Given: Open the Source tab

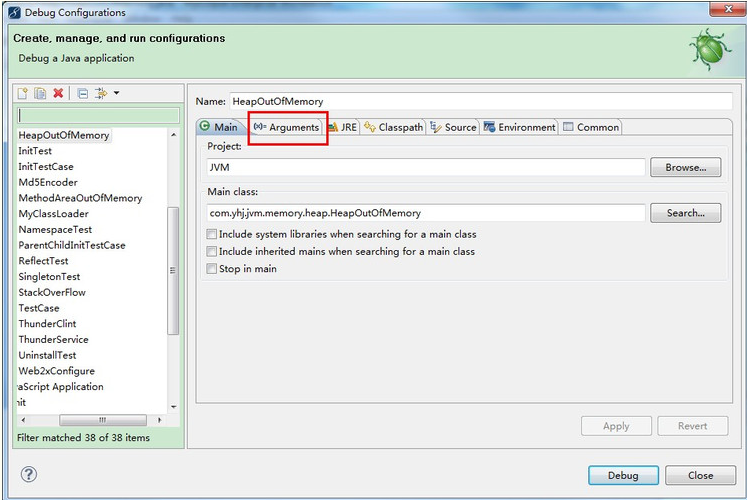Looking at the screenshot, I should 454,127.
